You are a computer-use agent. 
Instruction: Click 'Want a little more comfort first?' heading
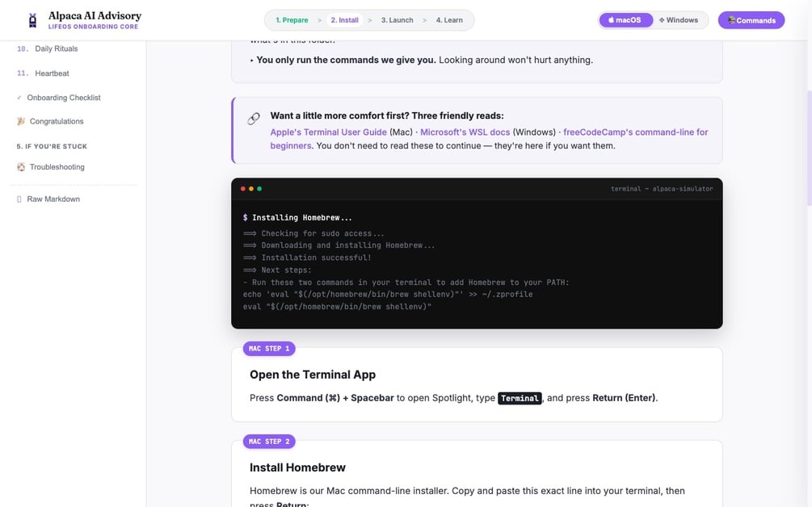(x=387, y=116)
